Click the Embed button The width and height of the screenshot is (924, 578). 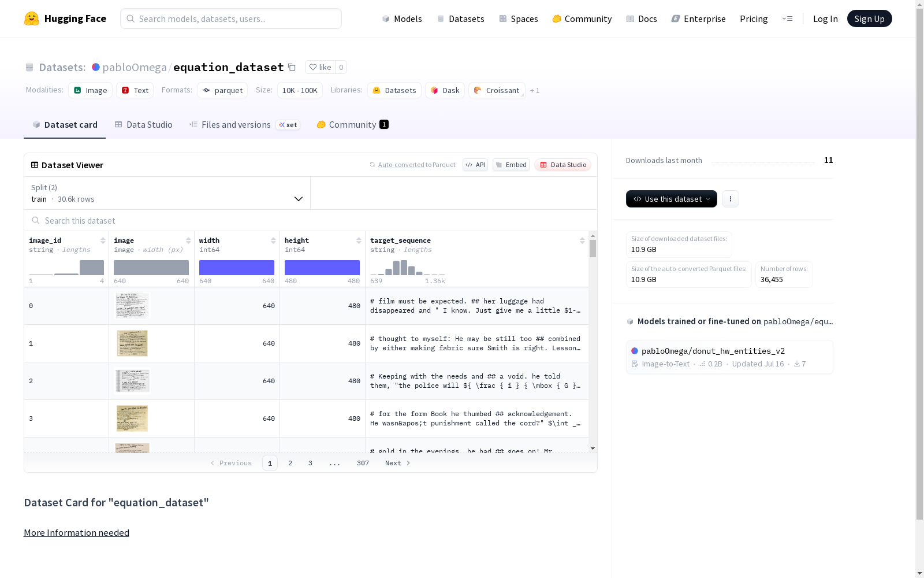pyautogui.click(x=511, y=165)
